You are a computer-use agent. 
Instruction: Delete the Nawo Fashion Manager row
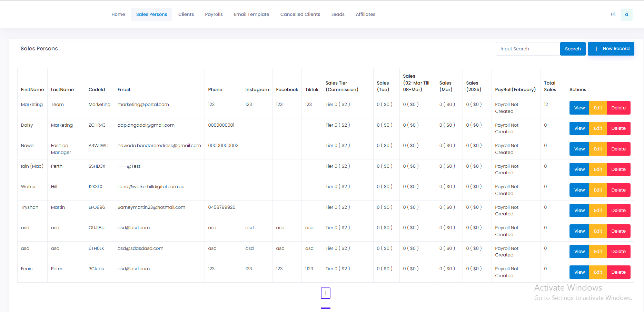pos(618,149)
